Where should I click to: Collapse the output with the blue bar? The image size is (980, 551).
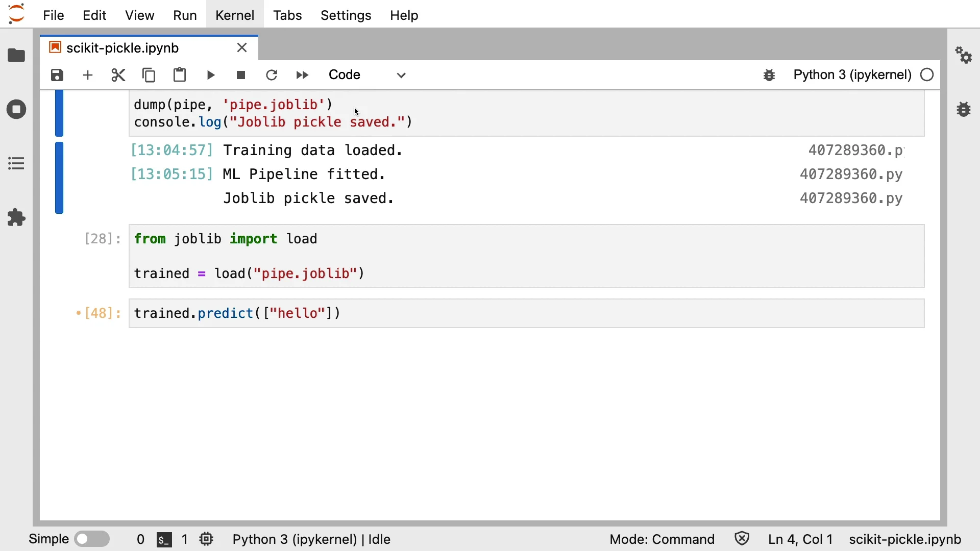click(59, 178)
